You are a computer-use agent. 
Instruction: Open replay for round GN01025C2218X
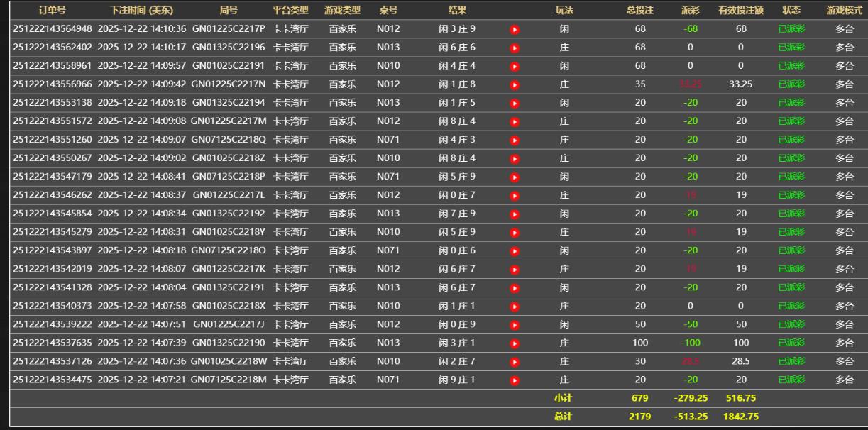(x=515, y=306)
